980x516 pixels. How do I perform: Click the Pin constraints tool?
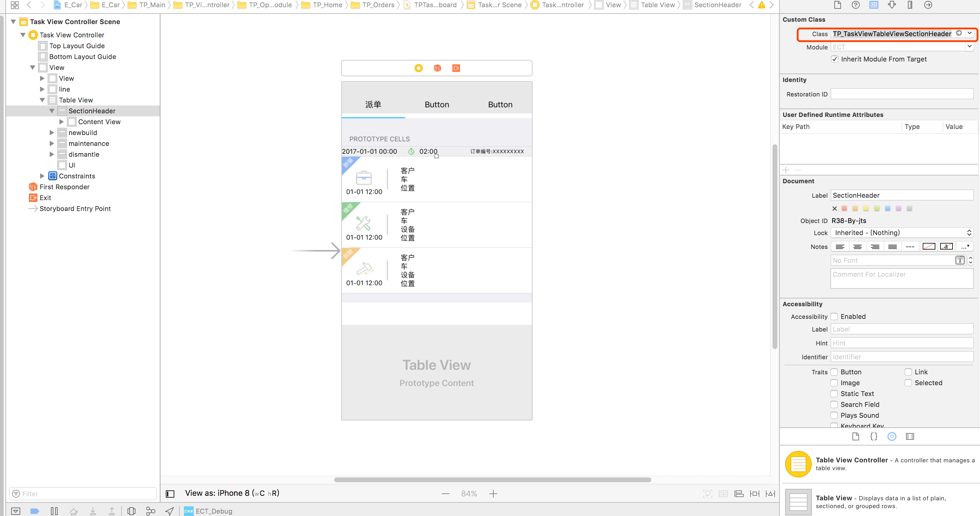tap(755, 493)
